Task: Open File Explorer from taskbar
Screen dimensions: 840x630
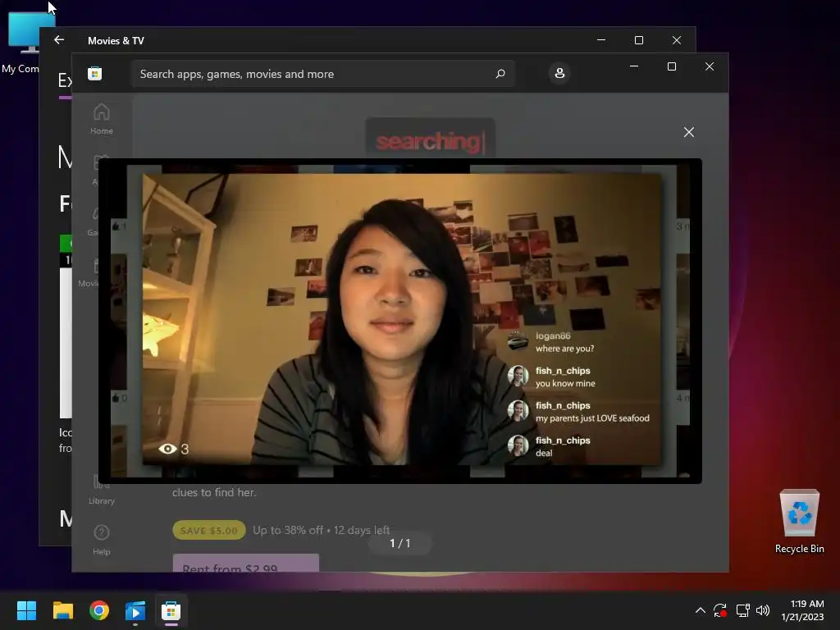Action: coord(62,610)
